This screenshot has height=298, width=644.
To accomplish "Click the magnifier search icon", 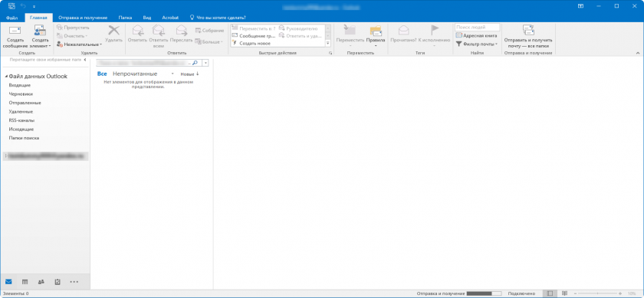I will (195, 64).
